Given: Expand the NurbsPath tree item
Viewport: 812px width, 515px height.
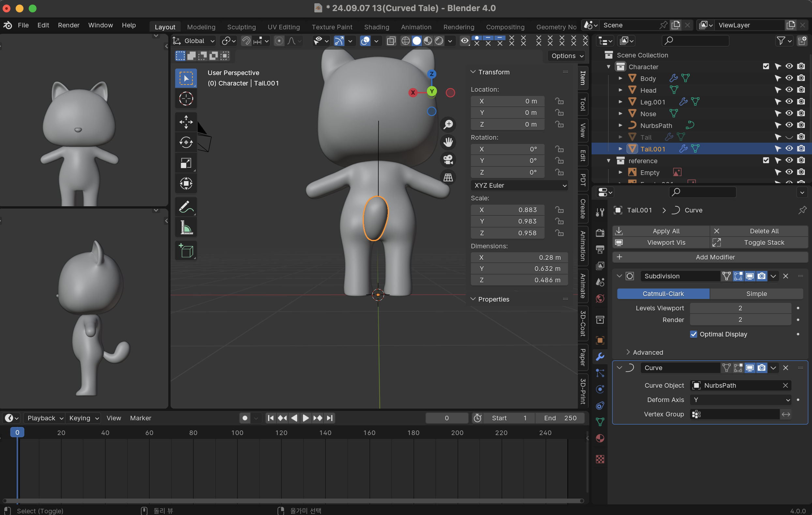Looking at the screenshot, I should pyautogui.click(x=621, y=125).
